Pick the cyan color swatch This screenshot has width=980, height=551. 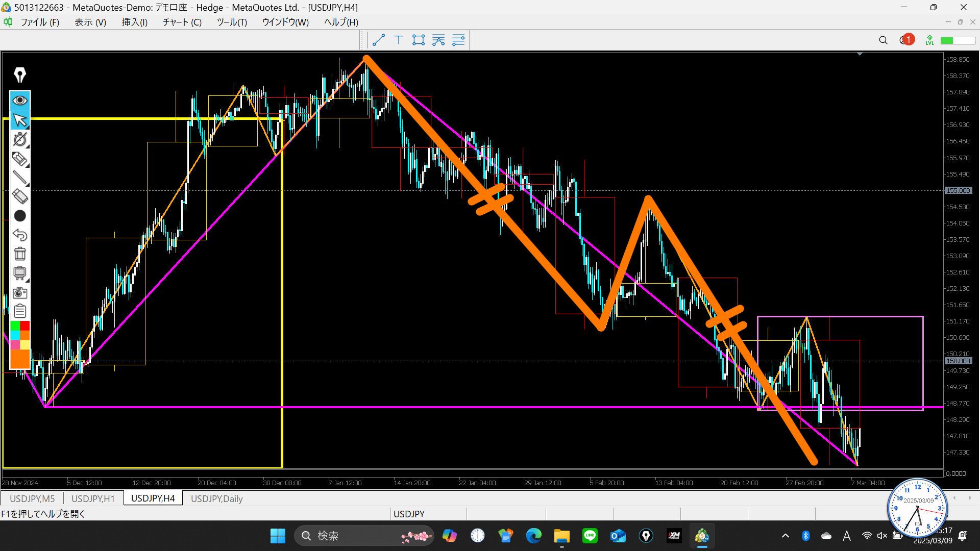tap(15, 335)
